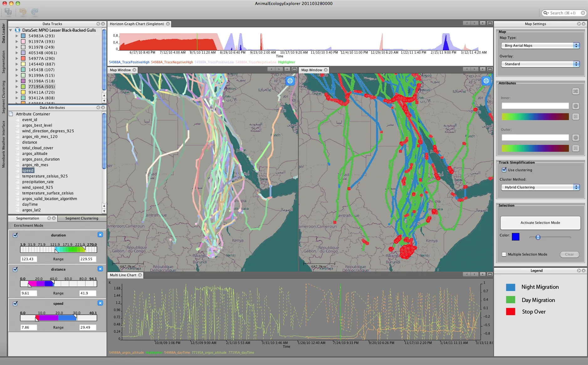The height and width of the screenshot is (365, 588).
Task: Click the globe icon in the left Map Window
Action: pos(290,81)
